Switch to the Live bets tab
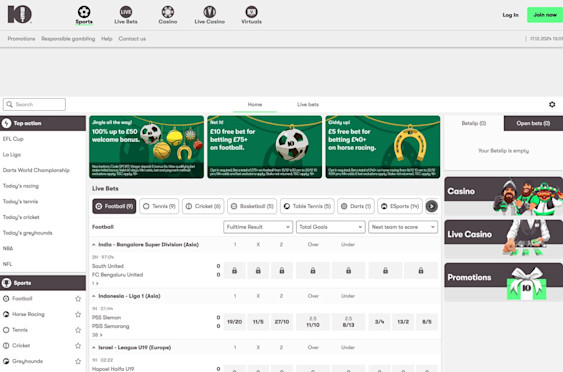 coord(308,104)
